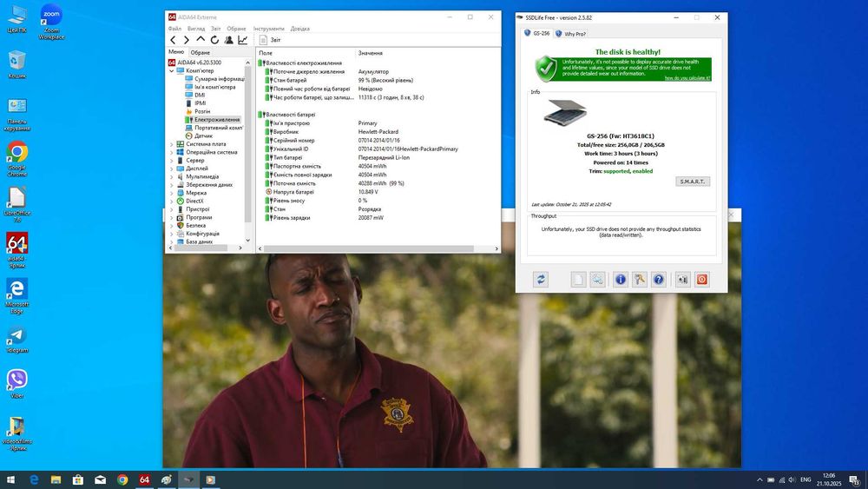
Task: Open the Вигляд menu in AIDA64
Action: click(196, 29)
